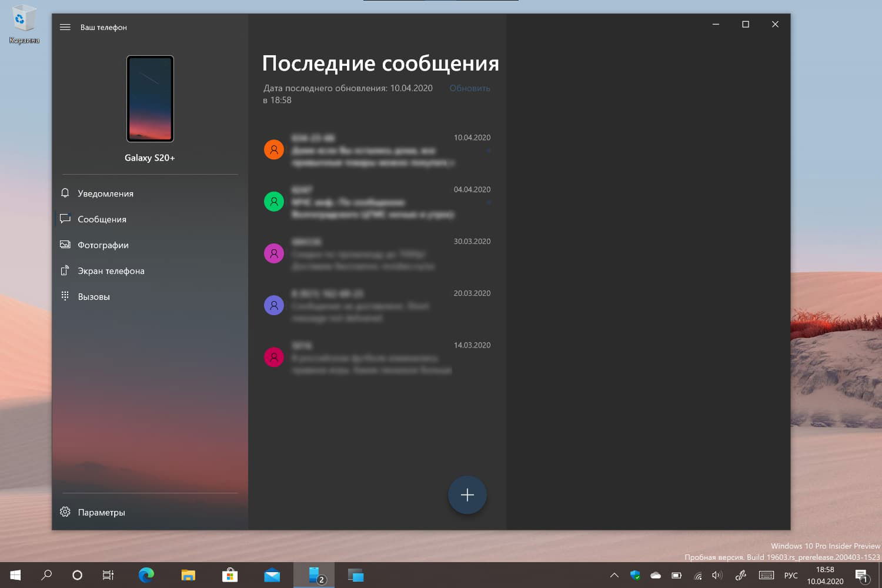Open Microsoft Store from the taskbar
Image resolution: width=882 pixels, height=588 pixels.
(x=229, y=575)
